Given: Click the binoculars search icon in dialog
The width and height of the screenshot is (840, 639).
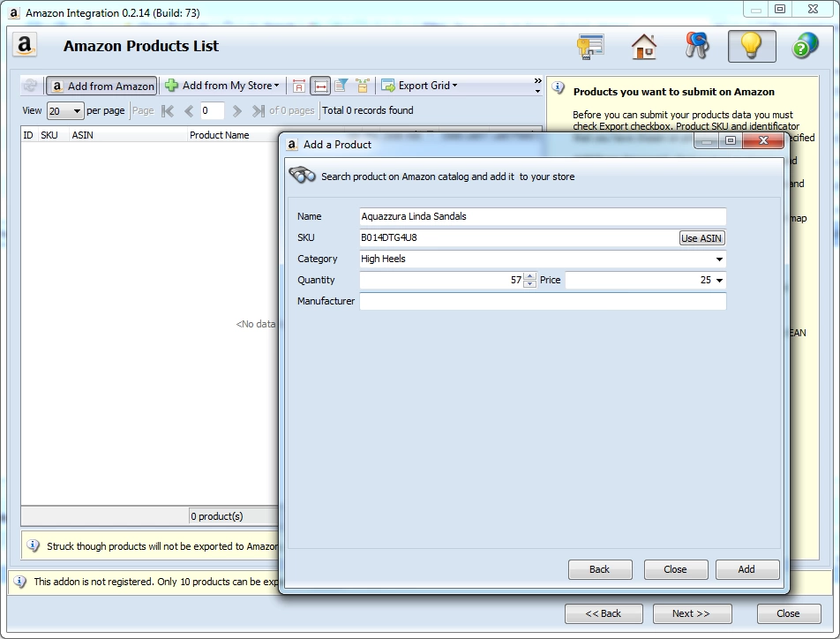Looking at the screenshot, I should point(302,176).
